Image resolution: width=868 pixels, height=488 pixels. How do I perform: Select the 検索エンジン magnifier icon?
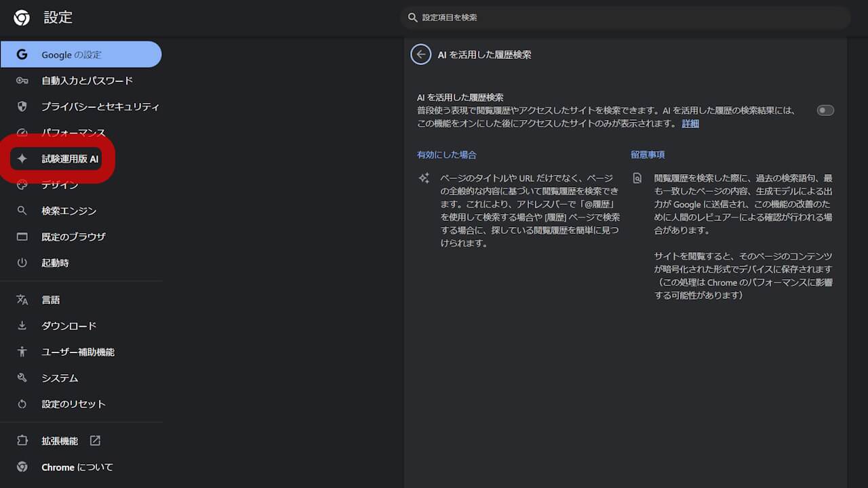point(22,211)
